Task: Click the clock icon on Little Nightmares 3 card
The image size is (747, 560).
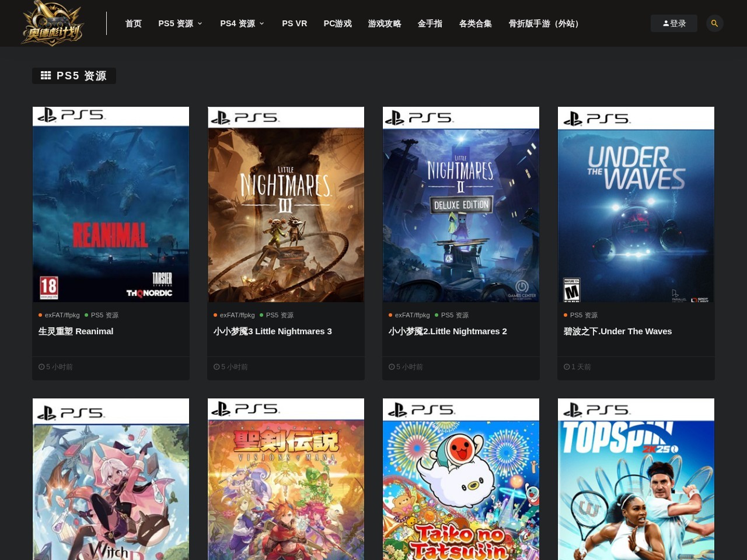Action: click(x=217, y=367)
